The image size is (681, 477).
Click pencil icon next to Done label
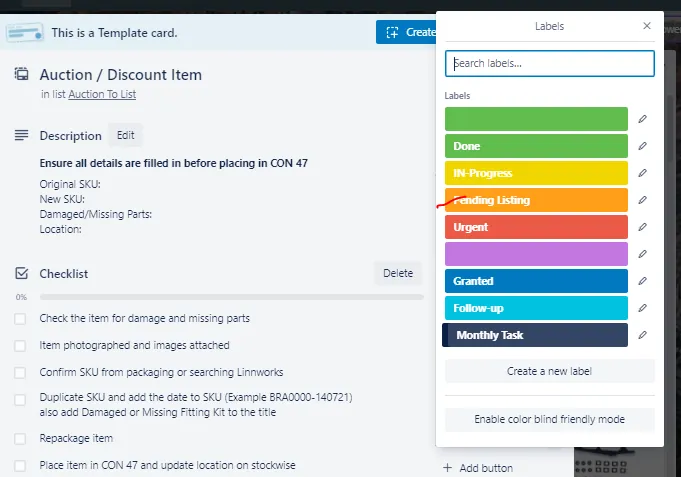coord(642,146)
